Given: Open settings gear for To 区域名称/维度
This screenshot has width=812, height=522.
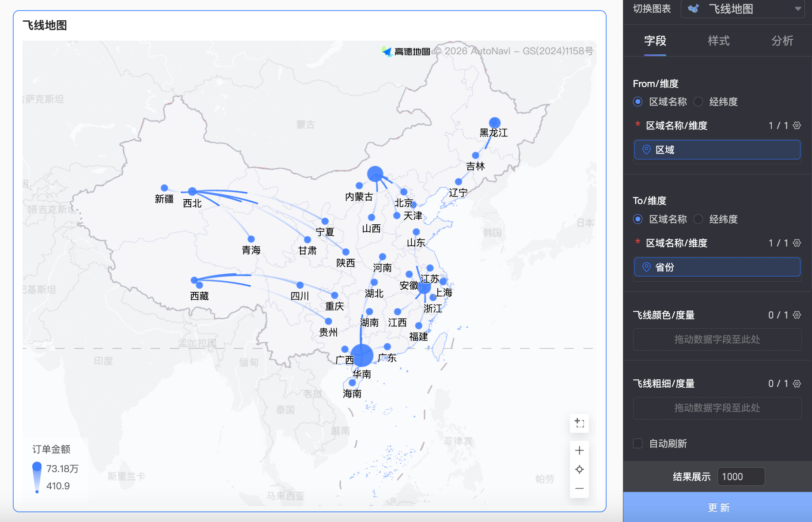Looking at the screenshot, I should click(x=797, y=243).
